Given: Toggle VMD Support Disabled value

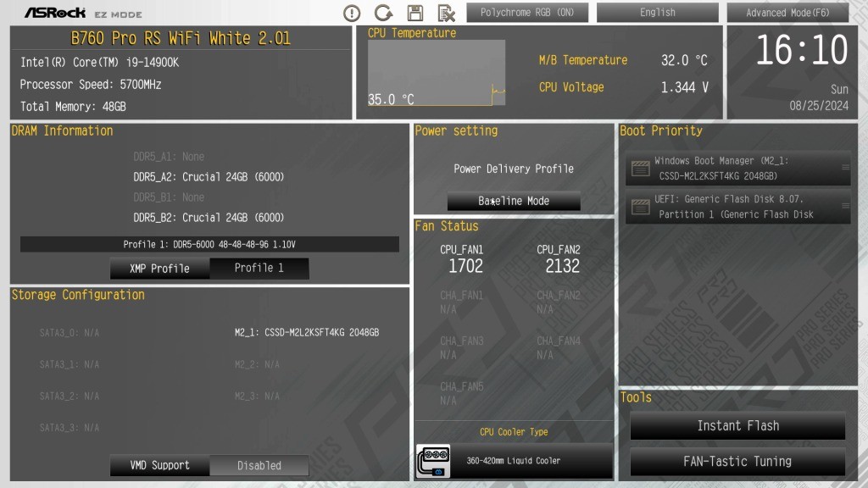Looking at the screenshot, I should pos(259,465).
